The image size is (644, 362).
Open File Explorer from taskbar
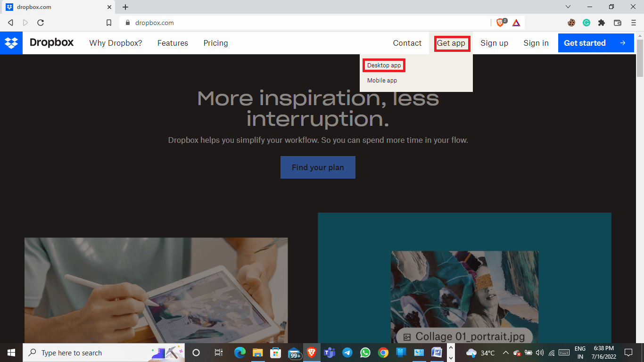(257, 353)
